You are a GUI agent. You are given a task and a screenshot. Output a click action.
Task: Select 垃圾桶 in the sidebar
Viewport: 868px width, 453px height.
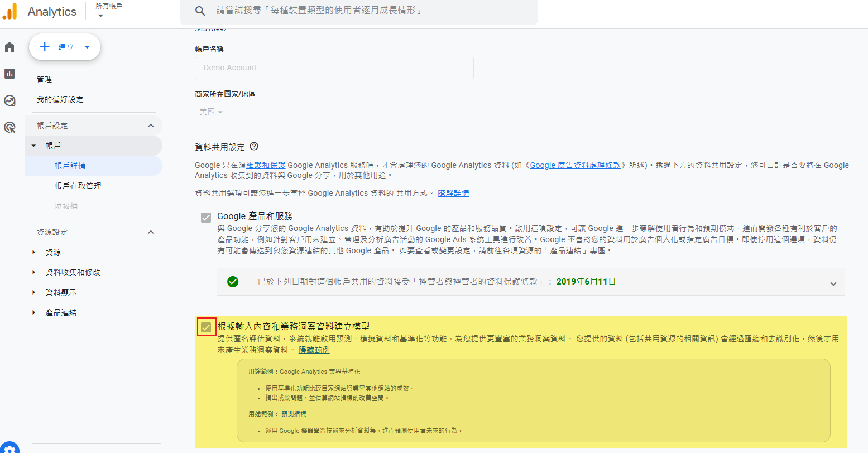66,206
